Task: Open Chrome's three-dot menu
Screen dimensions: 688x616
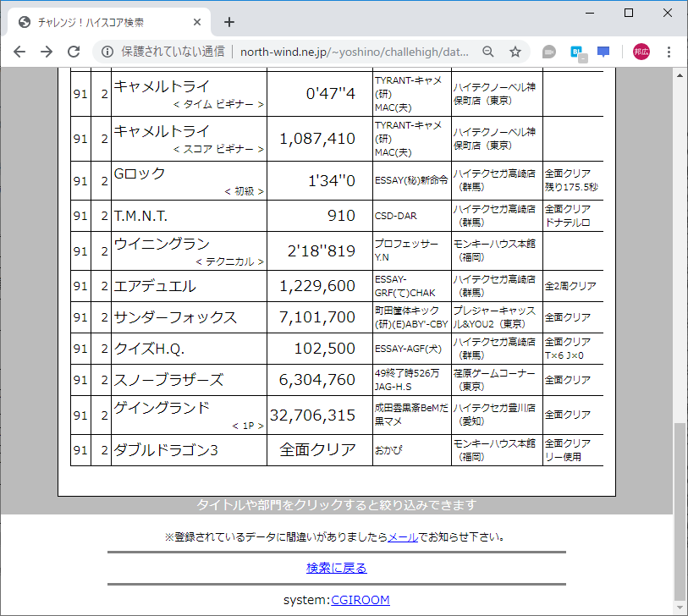Action: coord(669,51)
